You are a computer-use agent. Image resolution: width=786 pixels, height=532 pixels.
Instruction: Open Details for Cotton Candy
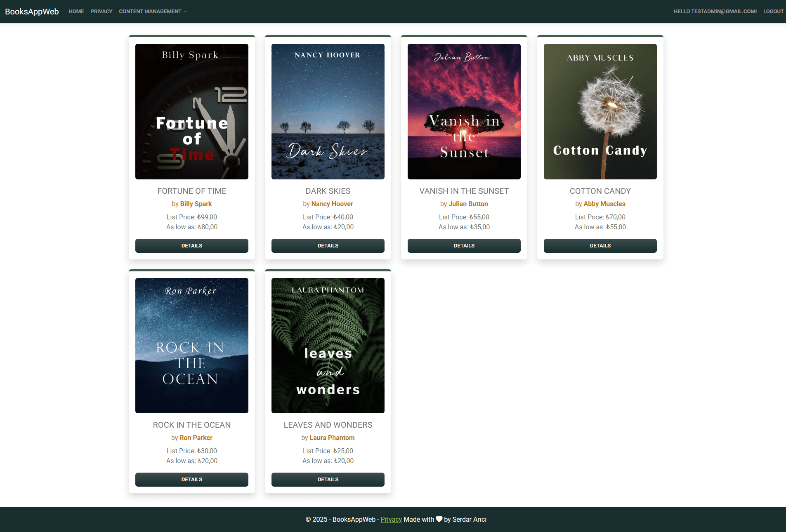coord(600,246)
